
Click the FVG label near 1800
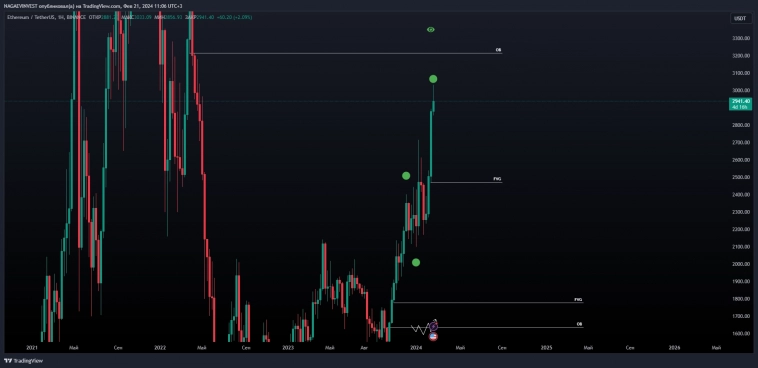[578, 300]
